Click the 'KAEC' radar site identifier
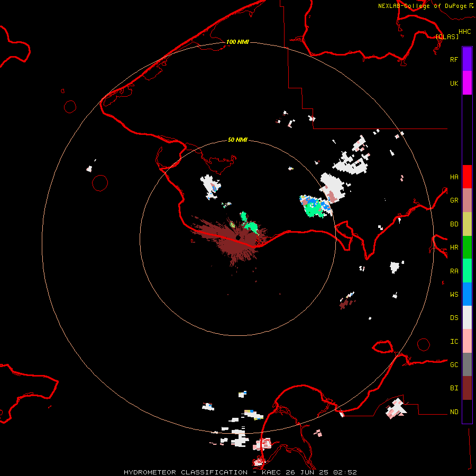The width and height of the screenshot is (476, 476). pos(271,472)
